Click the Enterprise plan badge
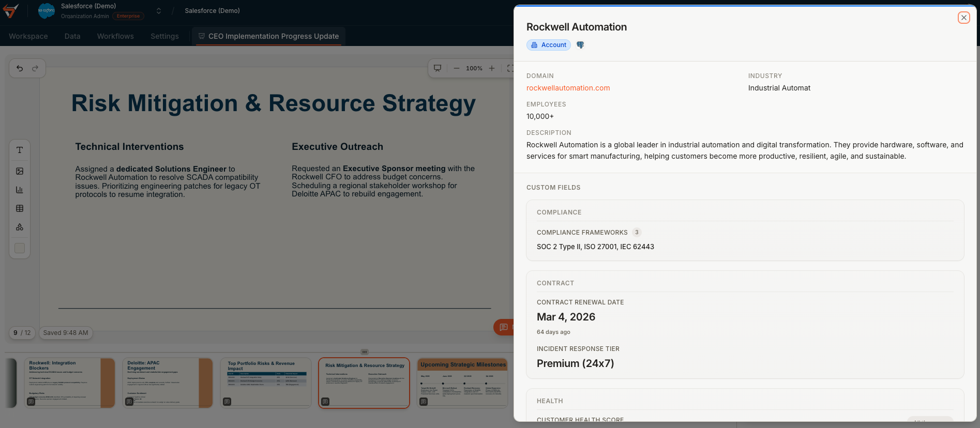 pyautogui.click(x=128, y=16)
